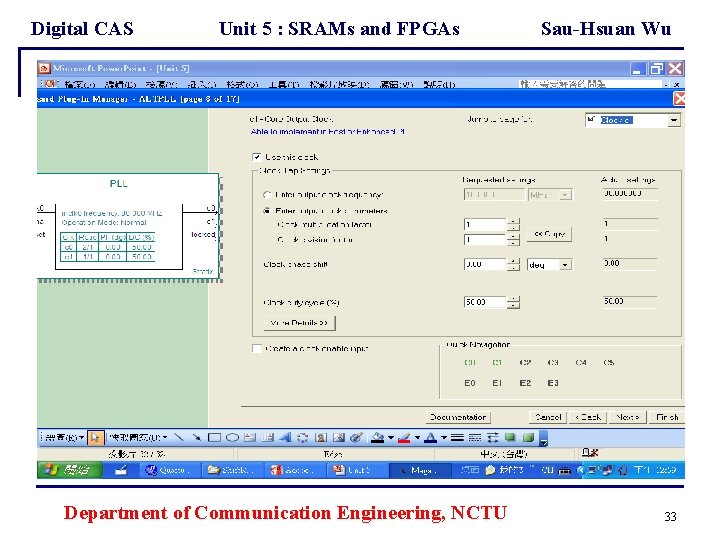
Task: Open the View (檢視) menu
Action: click(161, 84)
